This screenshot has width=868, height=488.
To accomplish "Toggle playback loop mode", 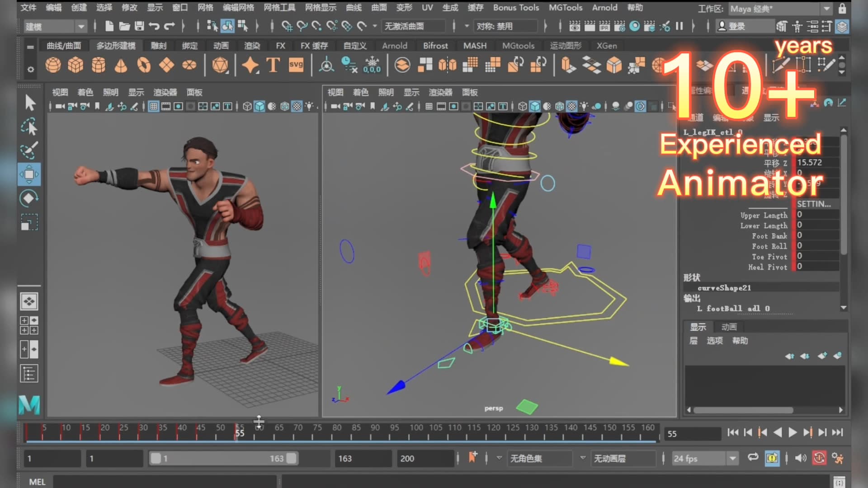I will [753, 458].
